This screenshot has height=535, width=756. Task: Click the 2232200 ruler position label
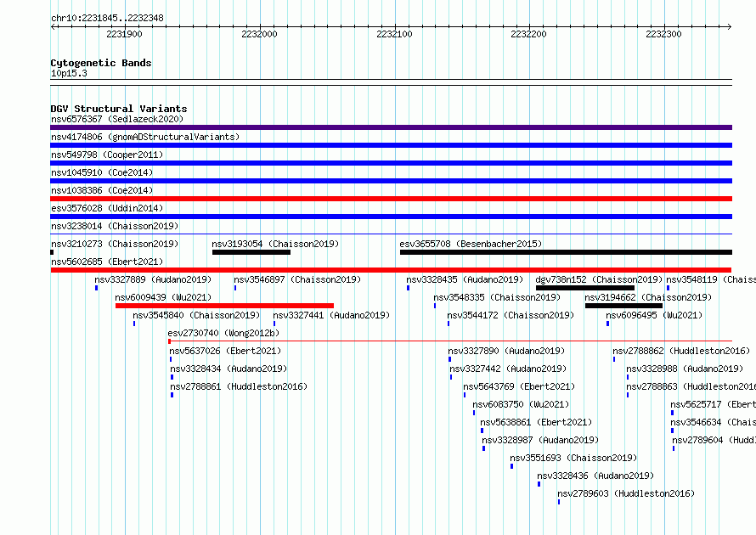(x=529, y=34)
